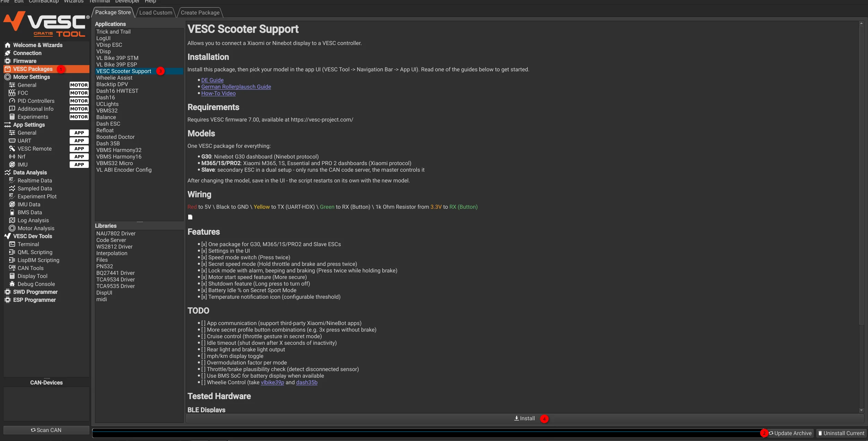The image size is (868, 441).
Task: Click the App Settings icon
Action: (8, 125)
